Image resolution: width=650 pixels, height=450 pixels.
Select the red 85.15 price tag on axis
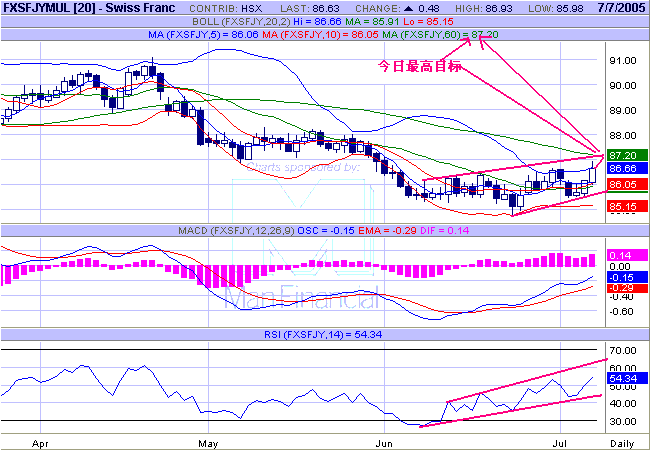(x=627, y=206)
